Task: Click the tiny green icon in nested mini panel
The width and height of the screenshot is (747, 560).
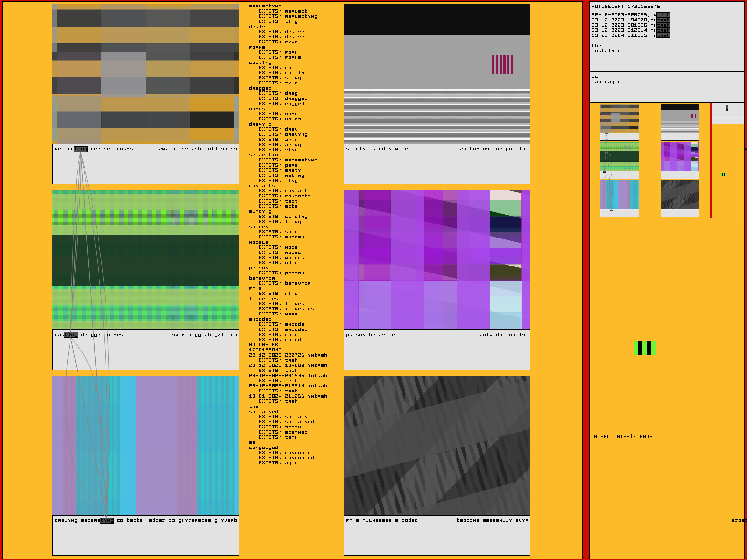Action: pos(723,175)
